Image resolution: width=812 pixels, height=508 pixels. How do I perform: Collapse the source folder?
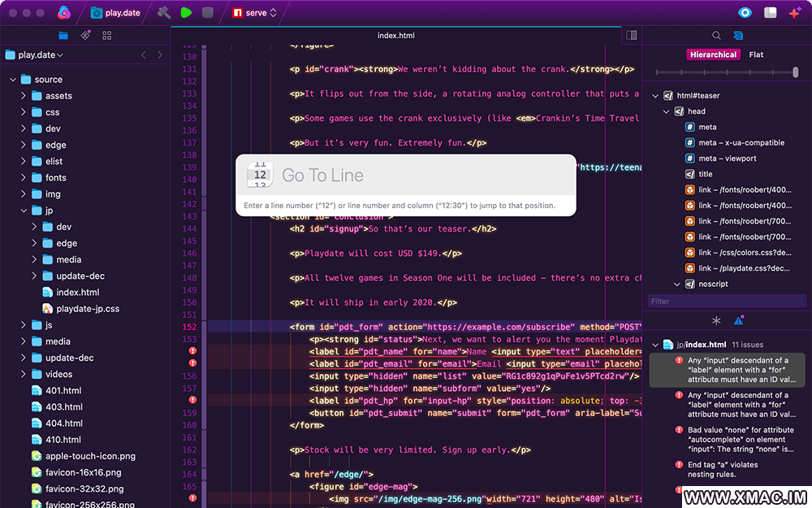13,80
